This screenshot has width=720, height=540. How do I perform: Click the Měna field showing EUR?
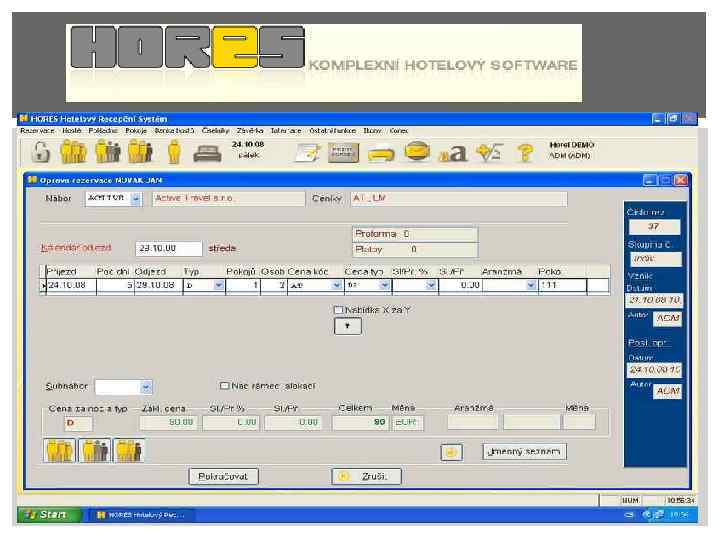(407, 422)
